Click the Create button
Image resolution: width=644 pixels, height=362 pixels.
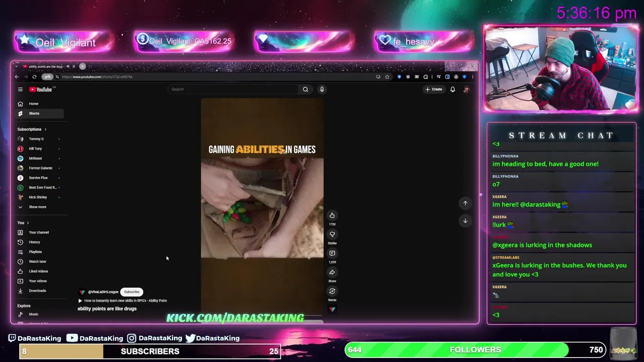tap(434, 89)
